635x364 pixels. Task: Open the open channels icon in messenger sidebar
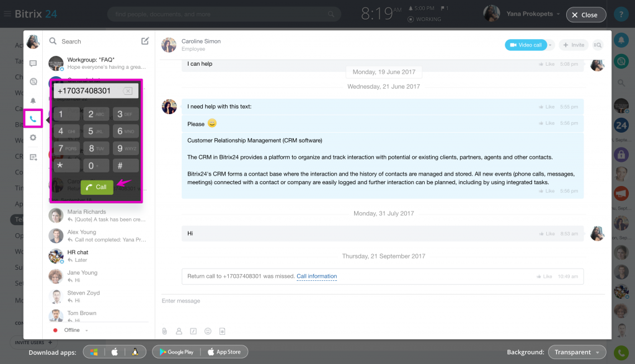coord(33,82)
